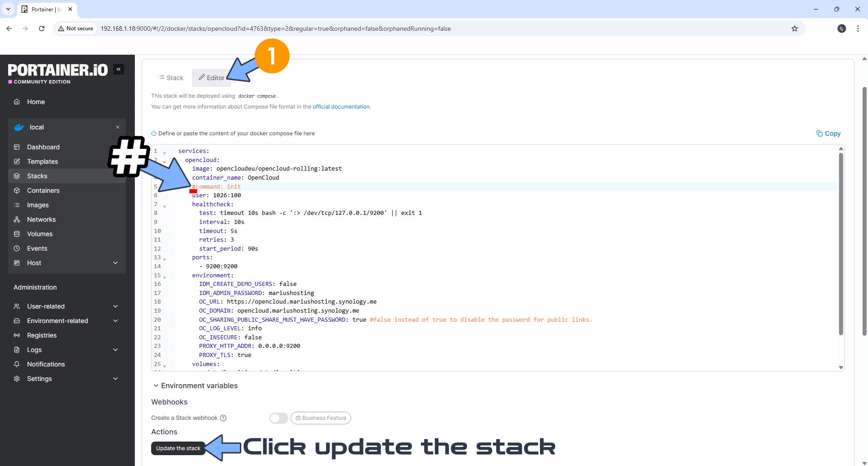Copy the compose file content
The image size is (868, 466).
(828, 133)
